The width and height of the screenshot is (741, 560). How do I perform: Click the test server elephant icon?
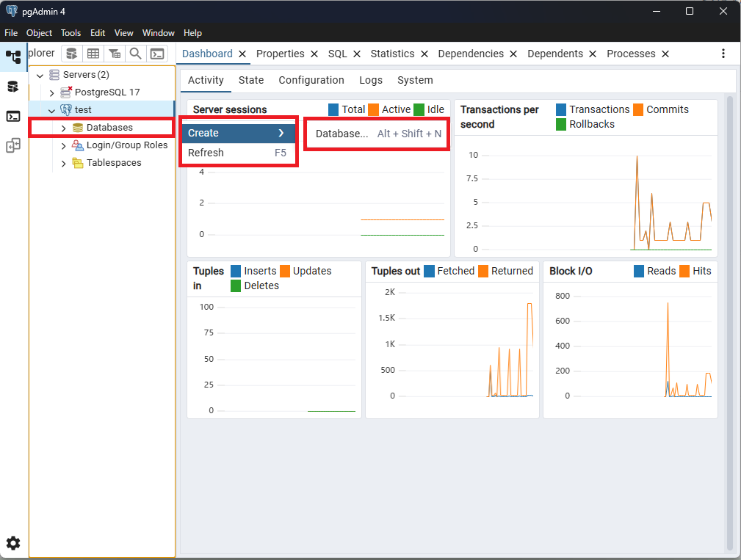tap(66, 109)
